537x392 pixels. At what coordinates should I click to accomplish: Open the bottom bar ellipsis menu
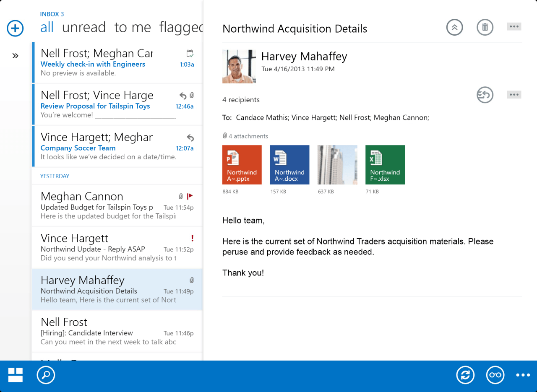(523, 375)
